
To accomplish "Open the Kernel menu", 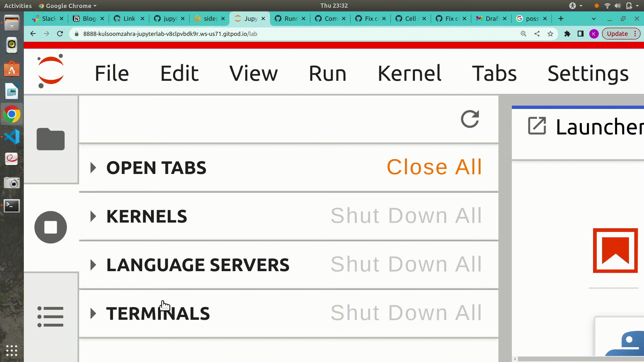I will pyautogui.click(x=409, y=73).
